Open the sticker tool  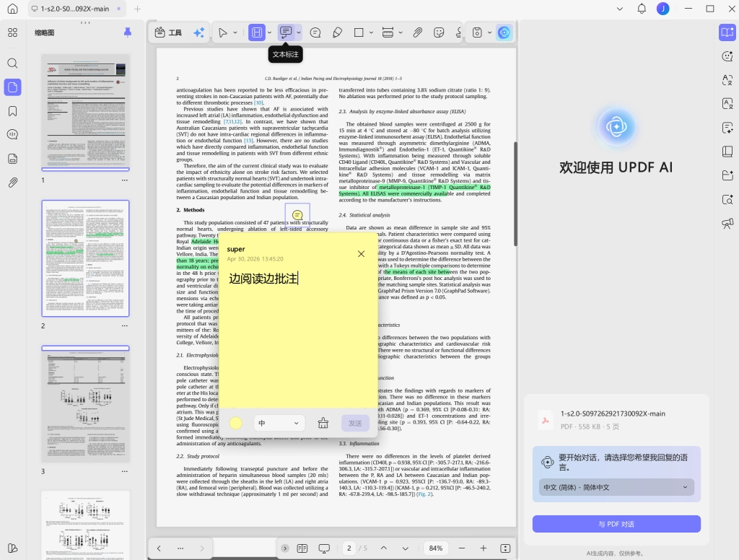click(439, 32)
